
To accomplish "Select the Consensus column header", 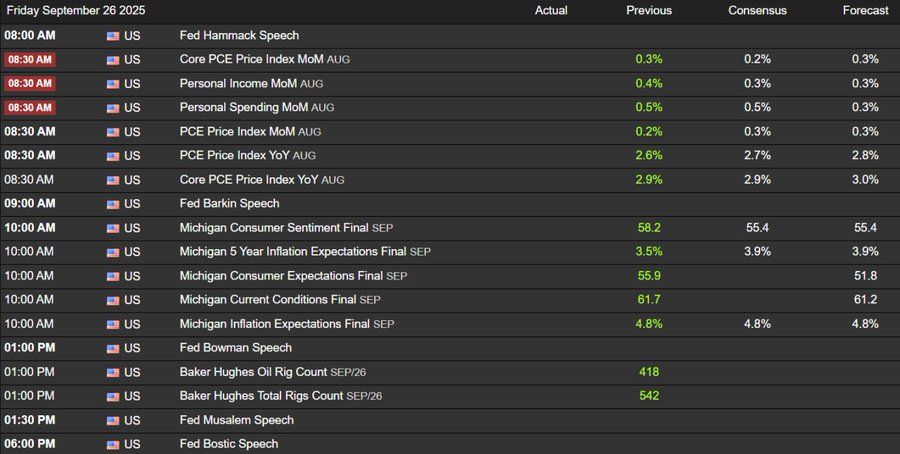I will coord(757,10).
